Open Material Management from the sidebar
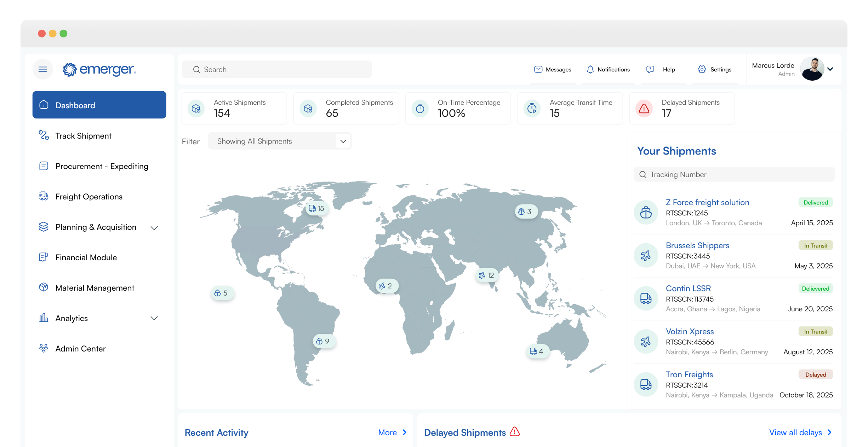The width and height of the screenshot is (868, 447). 95,288
